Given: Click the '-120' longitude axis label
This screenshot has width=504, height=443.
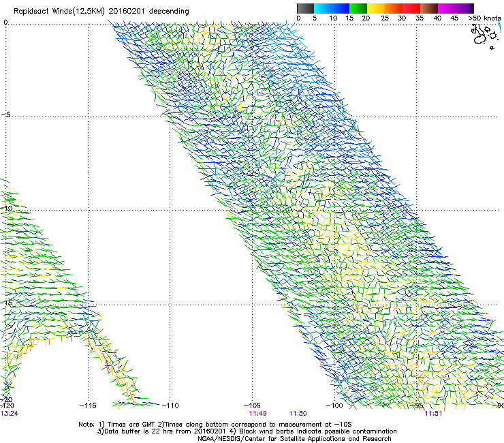Looking at the screenshot, I should pyautogui.click(x=7, y=406).
